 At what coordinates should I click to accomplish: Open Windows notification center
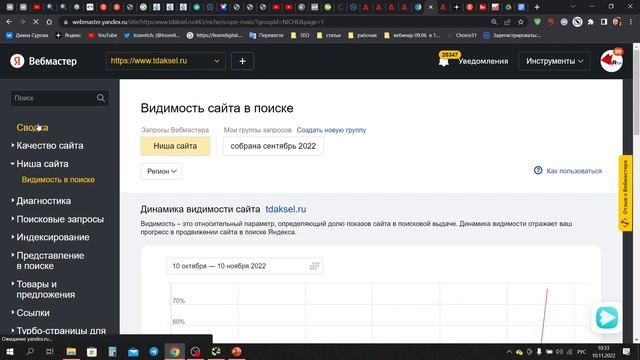(x=627, y=351)
